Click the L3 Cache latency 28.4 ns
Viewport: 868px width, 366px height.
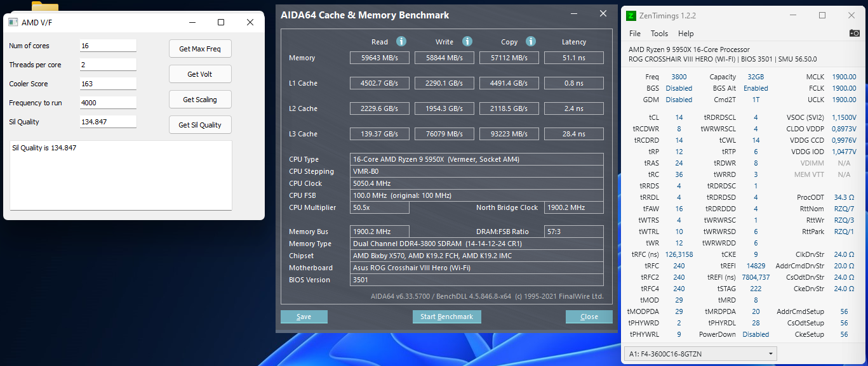[x=574, y=134]
